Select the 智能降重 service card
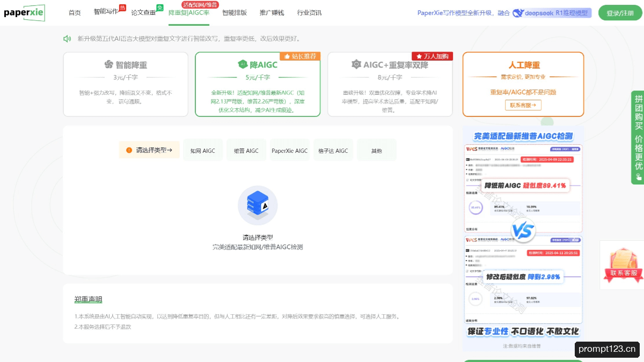This screenshot has width=644, height=362. [x=126, y=84]
